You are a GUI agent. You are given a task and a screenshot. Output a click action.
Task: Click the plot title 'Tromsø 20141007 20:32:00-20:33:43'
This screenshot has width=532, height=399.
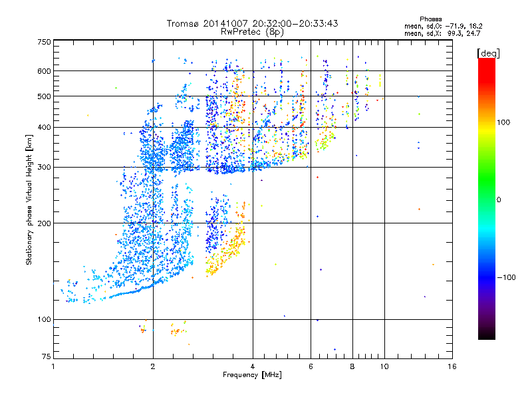point(252,23)
